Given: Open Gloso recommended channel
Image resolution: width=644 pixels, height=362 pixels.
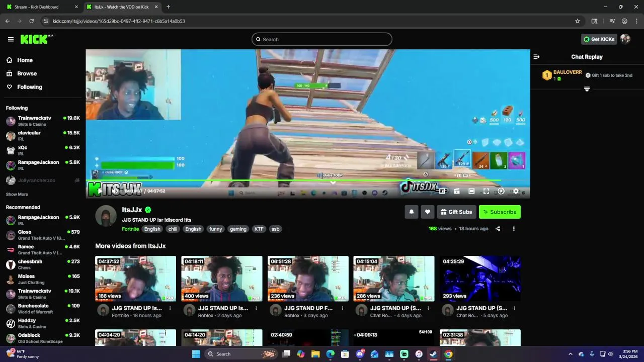Looking at the screenshot, I should click(43, 235).
